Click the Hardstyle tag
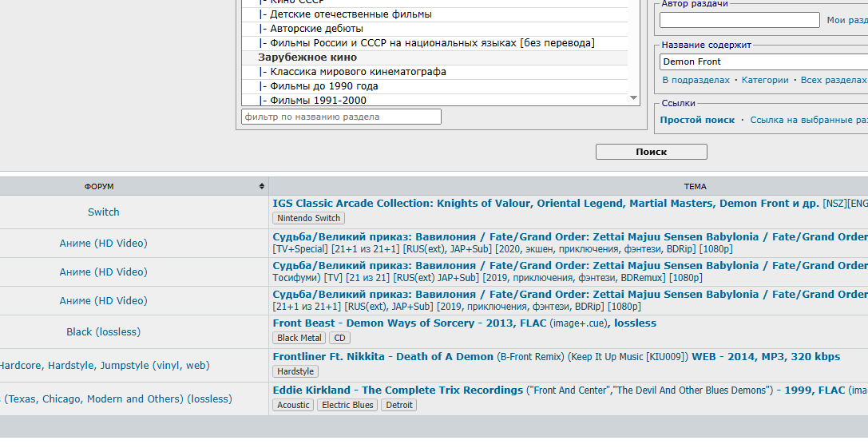This screenshot has width=868, height=448. pos(295,371)
